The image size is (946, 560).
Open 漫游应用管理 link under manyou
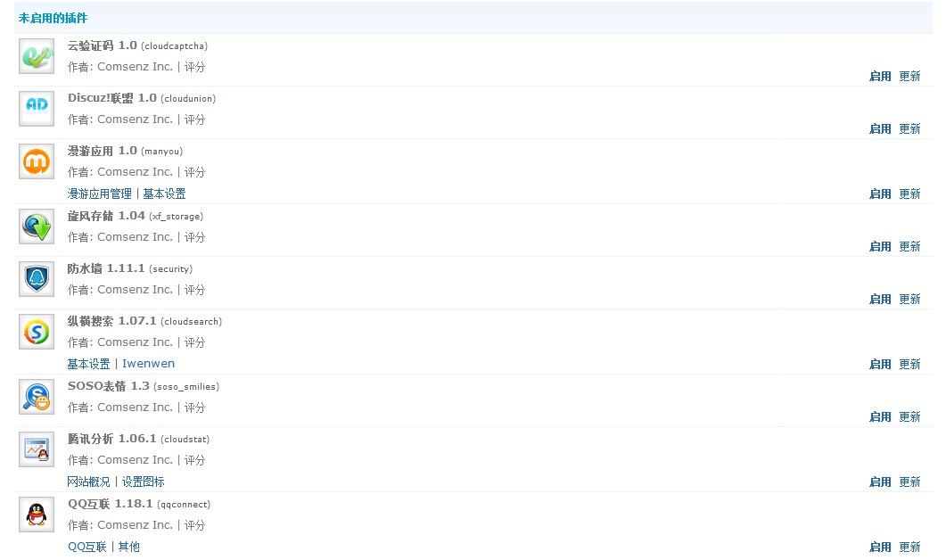click(x=99, y=194)
